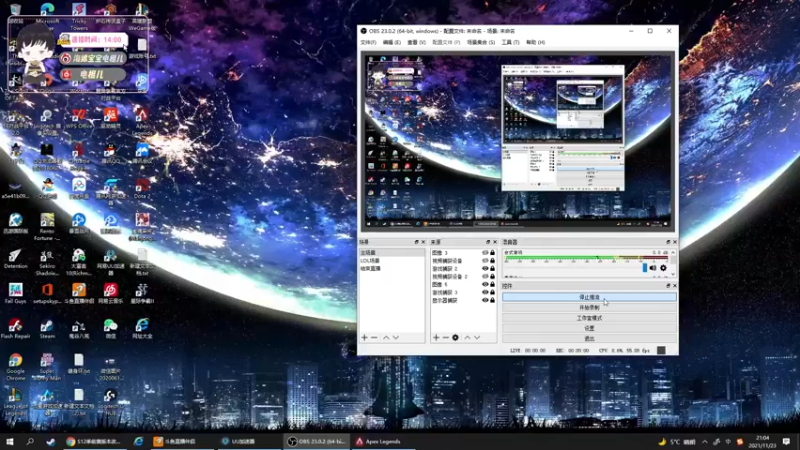
Task: Toggle lock on 显示器捕获 source
Action: point(492,300)
